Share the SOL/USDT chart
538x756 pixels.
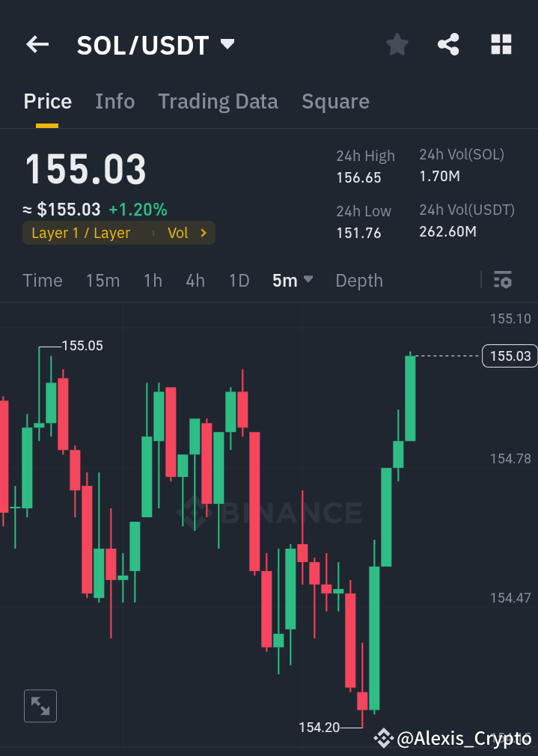pyautogui.click(x=448, y=44)
